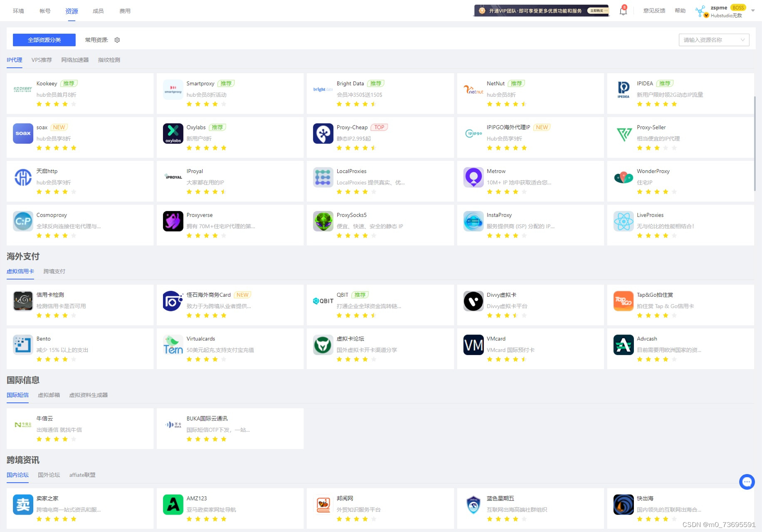762x532 pixels.
Task: Click the Virtualcards Tern logo
Action: pos(173,345)
